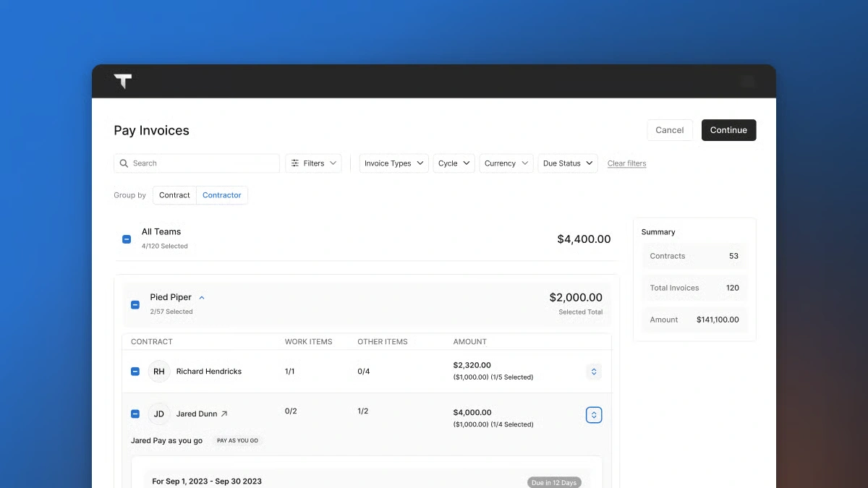
Task: Click the Cancel button
Action: 670,130
